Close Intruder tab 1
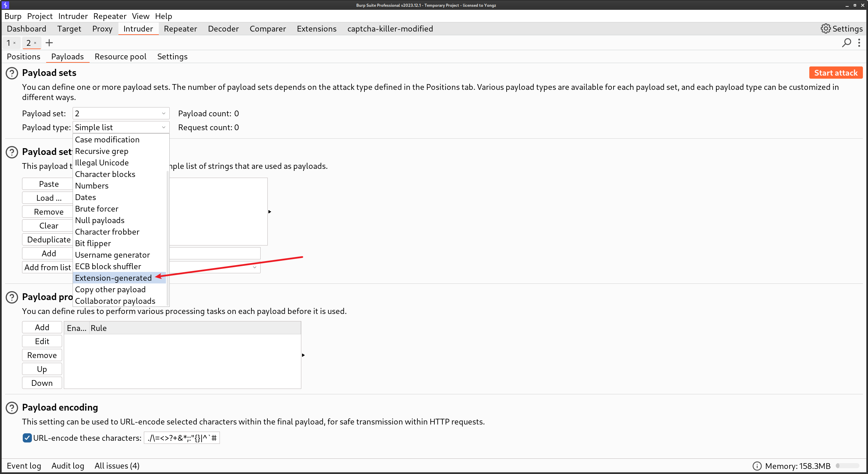868x474 pixels. tap(15, 43)
